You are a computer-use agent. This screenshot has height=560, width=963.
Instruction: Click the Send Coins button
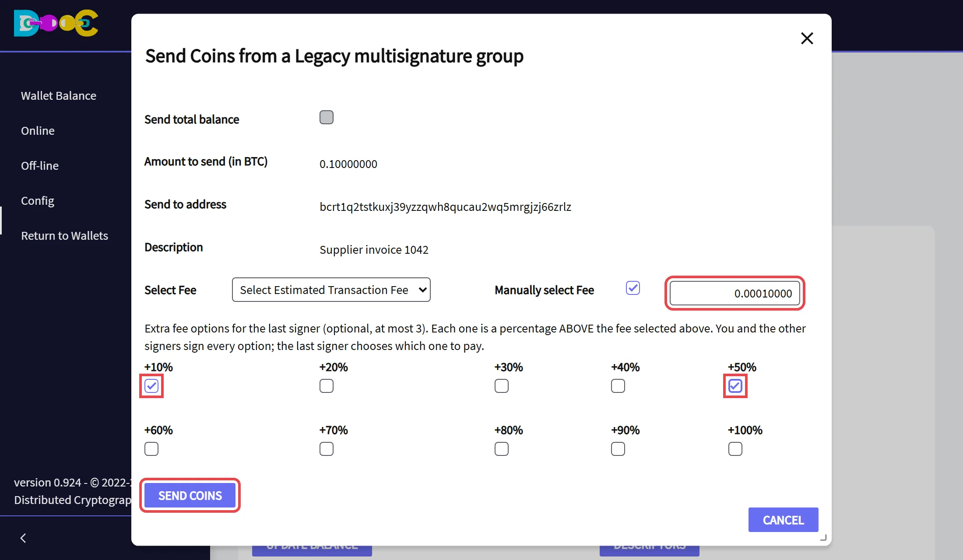click(190, 495)
